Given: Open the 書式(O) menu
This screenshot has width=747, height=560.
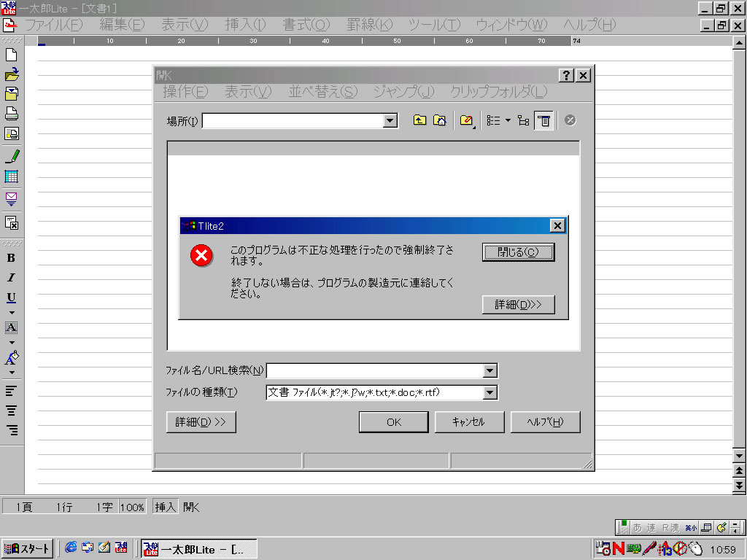Looking at the screenshot, I should (x=306, y=25).
